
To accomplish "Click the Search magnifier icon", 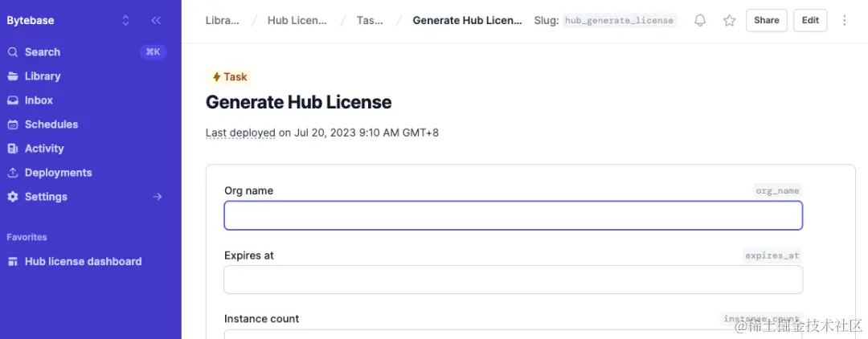I will pyautogui.click(x=13, y=52).
